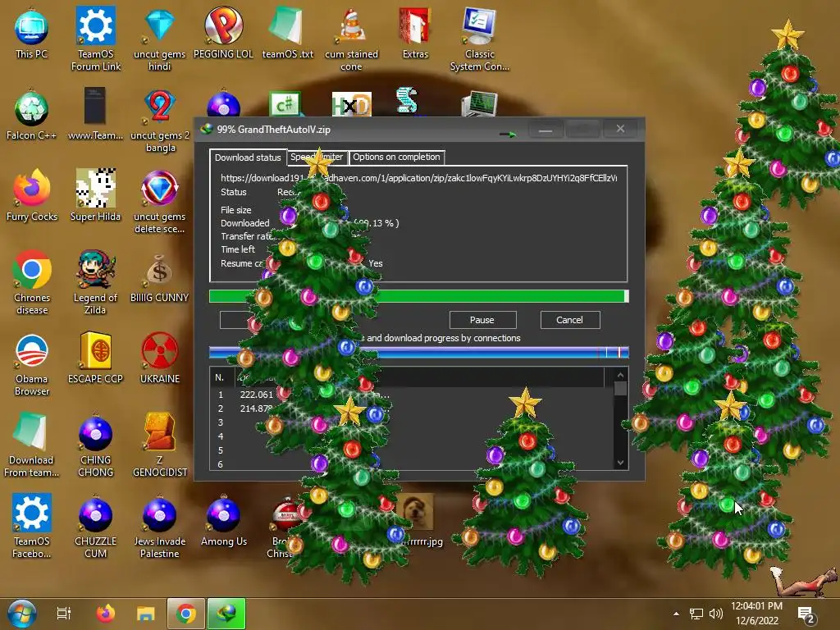Select the www.Team... desktop icon
Viewport: 840px width, 630px height.
click(x=95, y=115)
